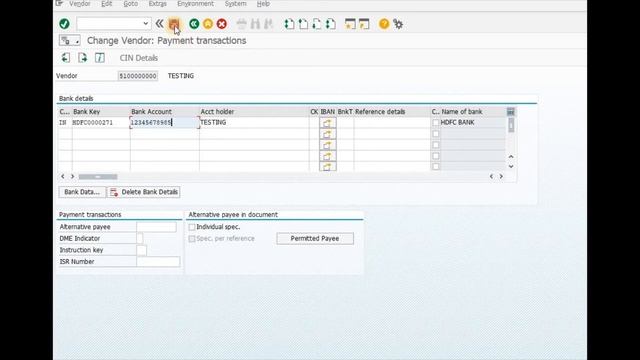The width and height of the screenshot is (640, 360).
Task: Open the System menu
Action: pyautogui.click(x=236, y=4)
